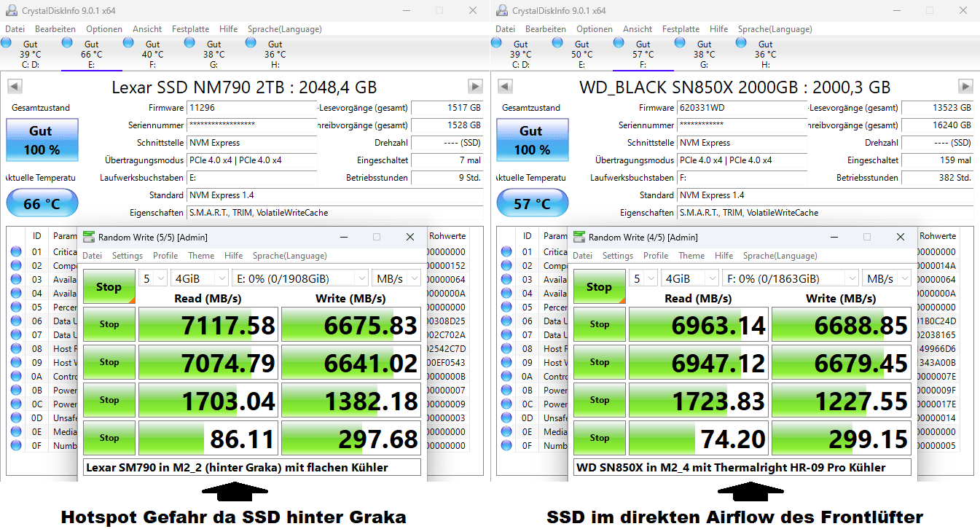Open Sprache(Language) menu in right CrystalDiskInfo
980x529 pixels.
pyautogui.click(x=775, y=29)
